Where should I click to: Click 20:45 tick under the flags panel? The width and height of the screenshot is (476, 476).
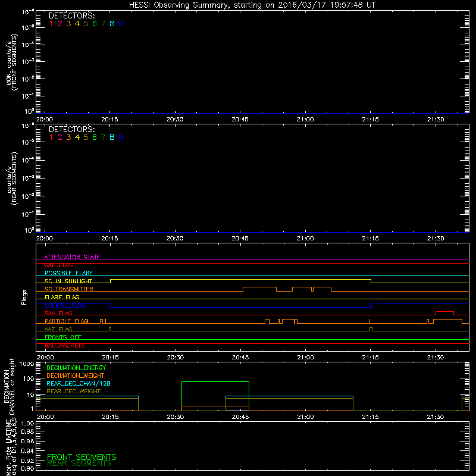[240, 358]
